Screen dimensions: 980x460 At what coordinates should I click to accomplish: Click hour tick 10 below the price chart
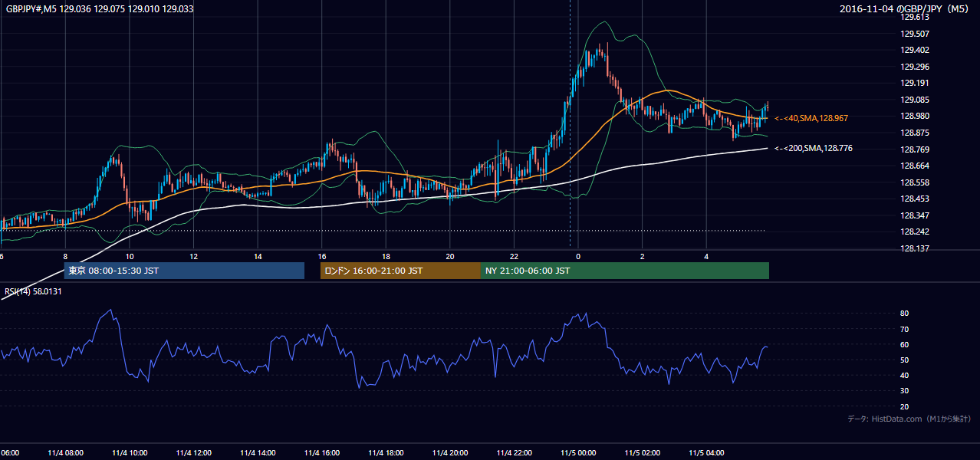(x=130, y=257)
